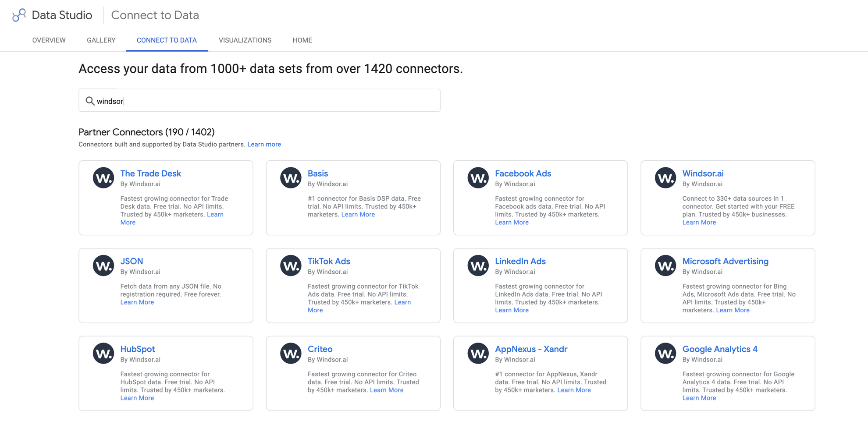Click Learn More in the JSON card
Image resolution: width=868 pixels, height=421 pixels.
[x=137, y=302]
